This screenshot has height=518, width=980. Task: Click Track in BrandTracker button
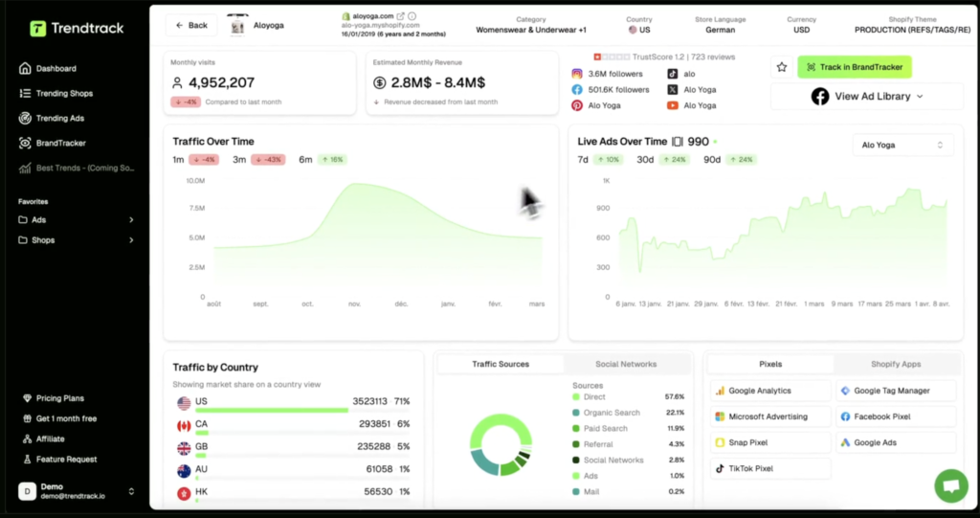[855, 67]
